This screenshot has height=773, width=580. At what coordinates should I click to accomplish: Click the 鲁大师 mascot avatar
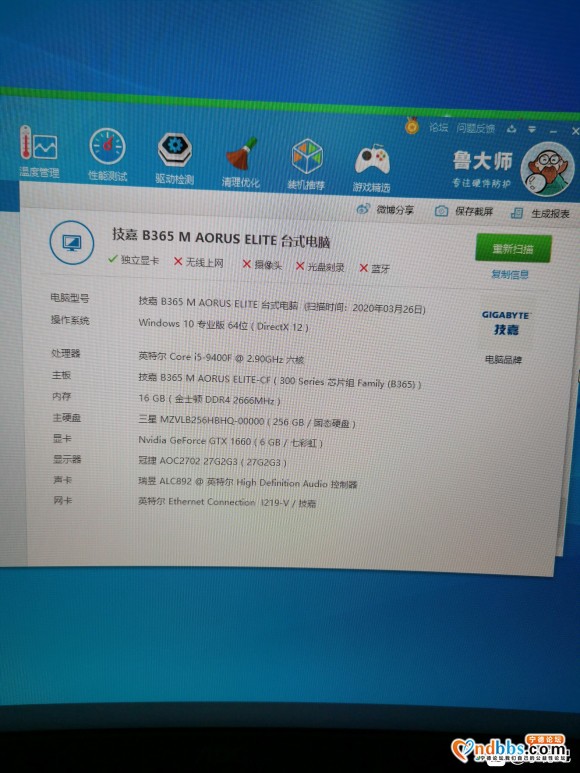pos(547,169)
